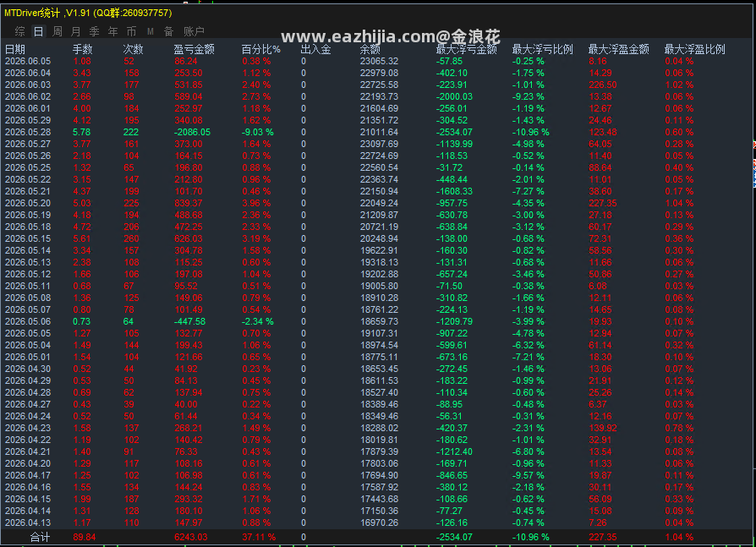
Task: Select the balance value 20248.94
Action: 379,238
